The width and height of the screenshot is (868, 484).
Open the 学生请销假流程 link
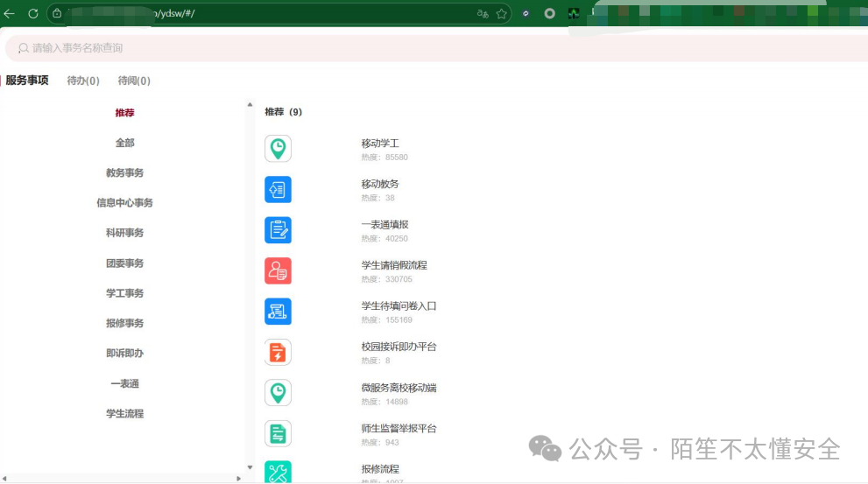pos(394,265)
